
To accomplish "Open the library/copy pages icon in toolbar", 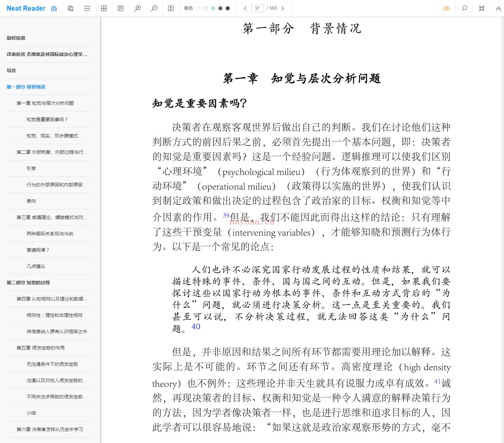I will coord(71,8).
